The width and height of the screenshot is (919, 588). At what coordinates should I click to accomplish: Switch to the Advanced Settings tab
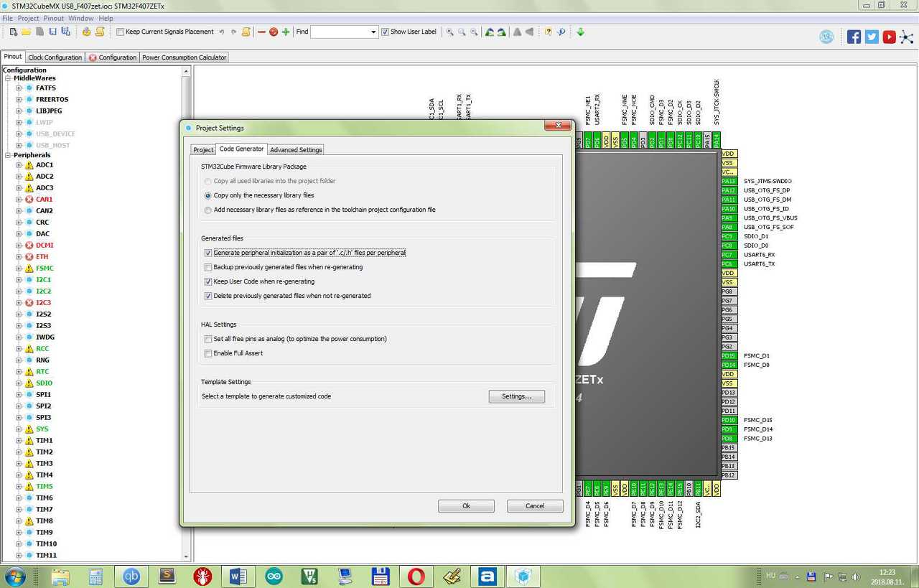(296, 149)
